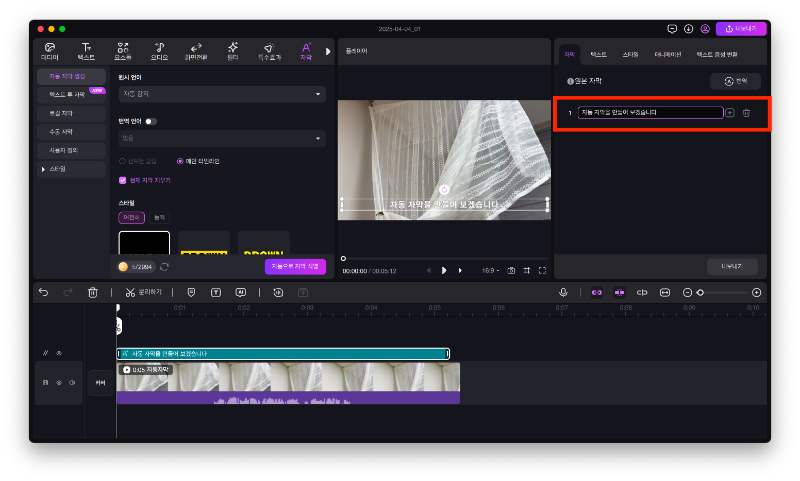Toggle the translation language (번역 언어) switch
This screenshot has width=800, height=481.
pos(151,121)
